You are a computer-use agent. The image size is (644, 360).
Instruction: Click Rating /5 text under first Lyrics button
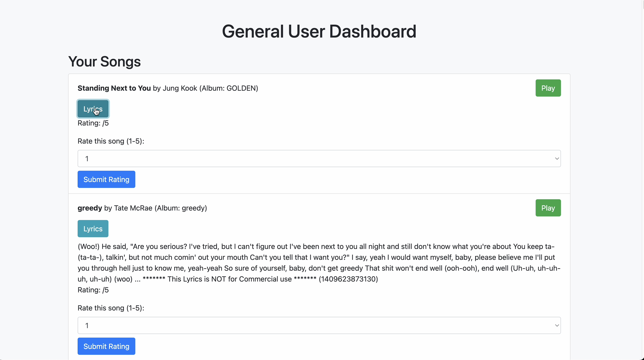coord(93,123)
